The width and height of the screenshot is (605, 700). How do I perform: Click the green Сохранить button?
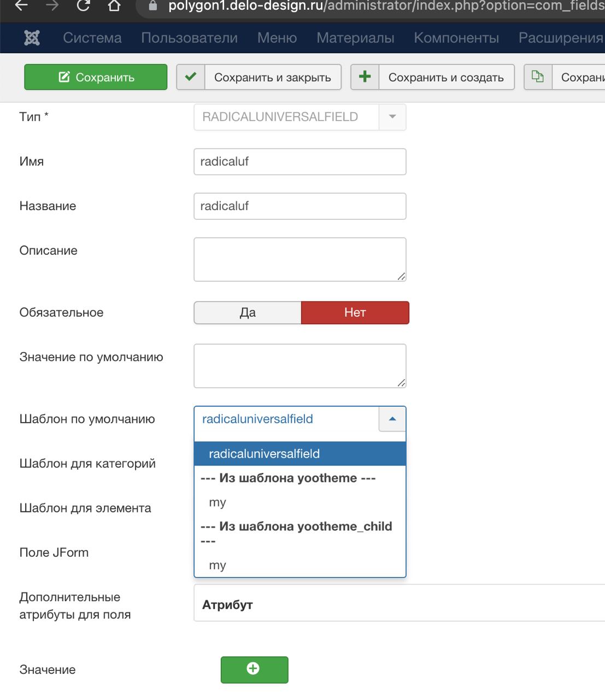tap(96, 77)
